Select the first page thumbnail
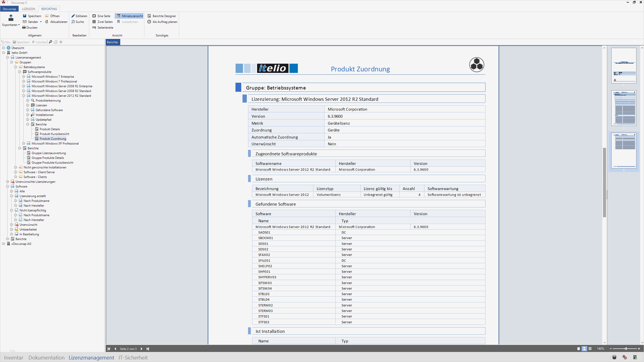The width and height of the screenshot is (644, 362). click(624, 65)
